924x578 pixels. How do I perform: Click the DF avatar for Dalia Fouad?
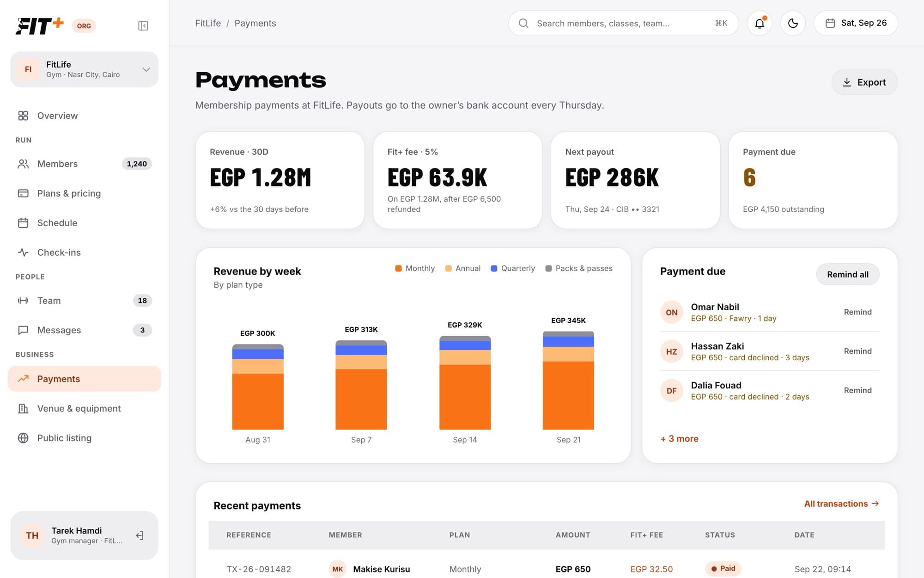pyautogui.click(x=671, y=391)
